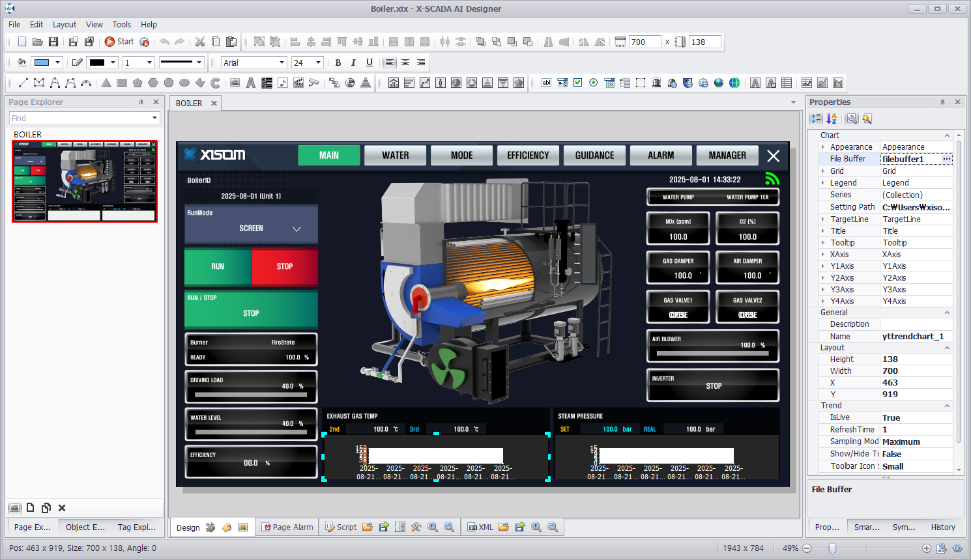Open the Tools menu

pos(121,24)
